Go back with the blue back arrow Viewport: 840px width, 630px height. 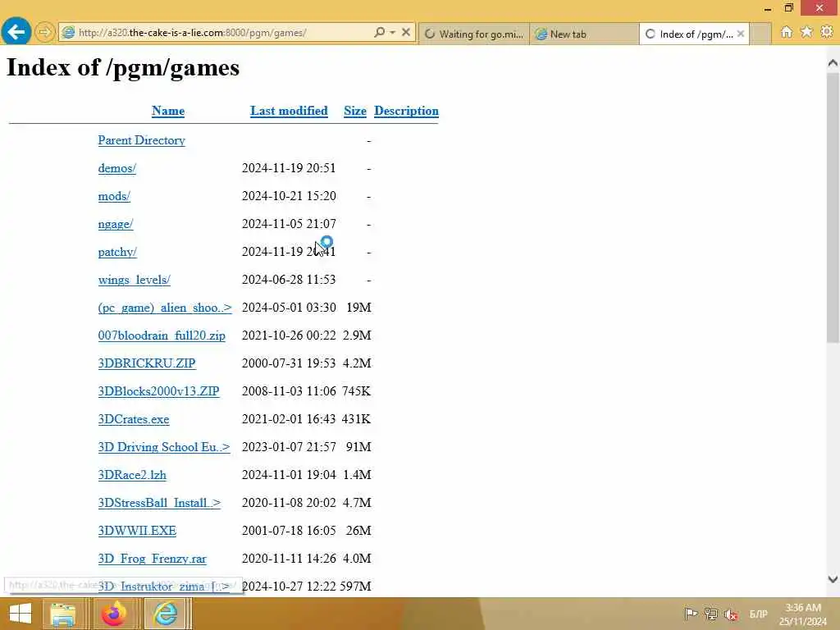[x=16, y=32]
